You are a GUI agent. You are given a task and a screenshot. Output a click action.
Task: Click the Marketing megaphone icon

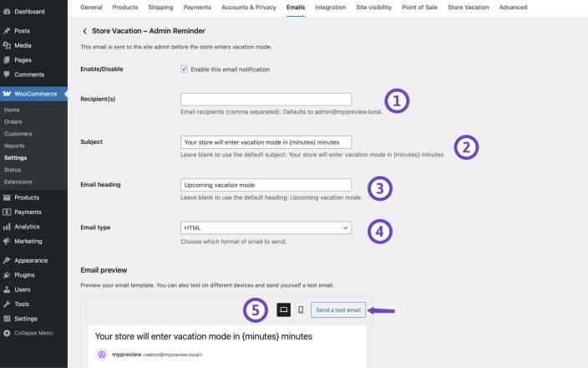7,241
